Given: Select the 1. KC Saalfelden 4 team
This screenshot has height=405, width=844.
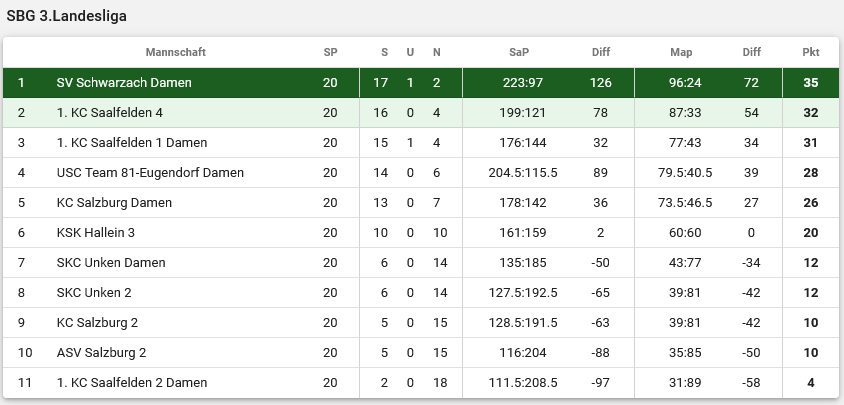Looking at the screenshot, I should coord(109,113).
